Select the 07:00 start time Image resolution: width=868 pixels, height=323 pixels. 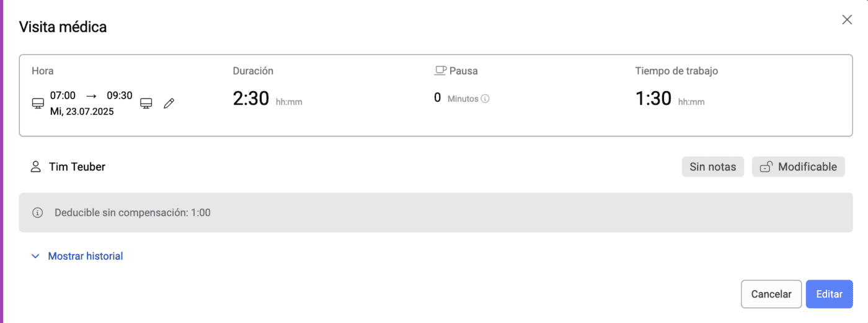[63, 95]
